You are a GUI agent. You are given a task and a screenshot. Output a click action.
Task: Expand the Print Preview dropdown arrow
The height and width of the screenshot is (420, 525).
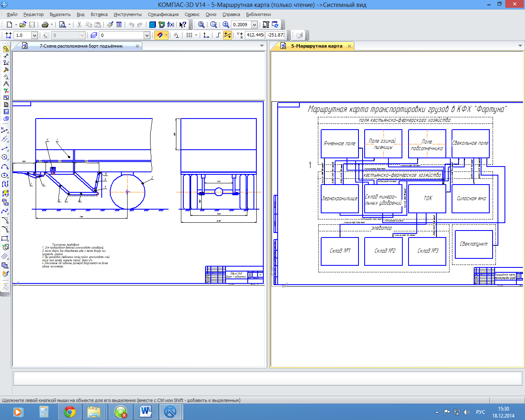click(x=69, y=25)
